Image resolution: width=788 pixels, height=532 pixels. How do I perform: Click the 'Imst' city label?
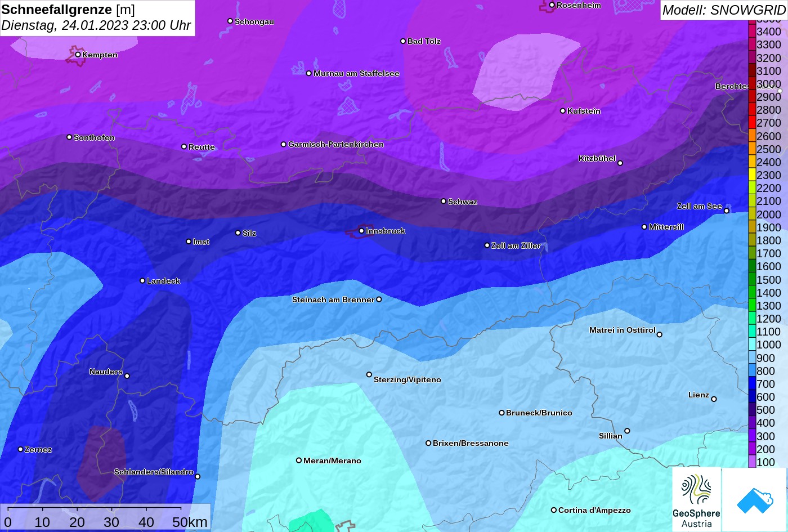coord(201,242)
